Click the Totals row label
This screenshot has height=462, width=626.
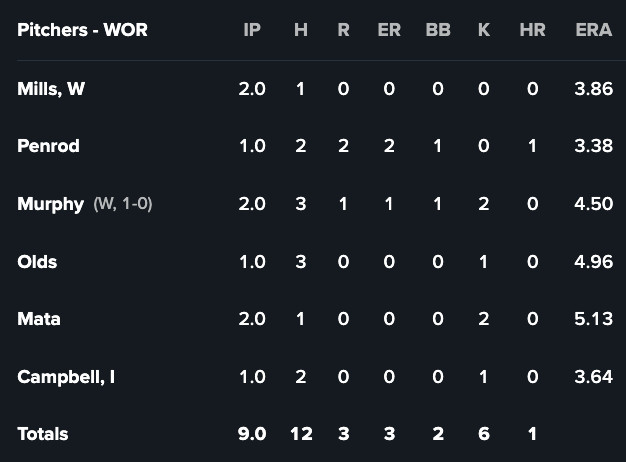(x=43, y=434)
